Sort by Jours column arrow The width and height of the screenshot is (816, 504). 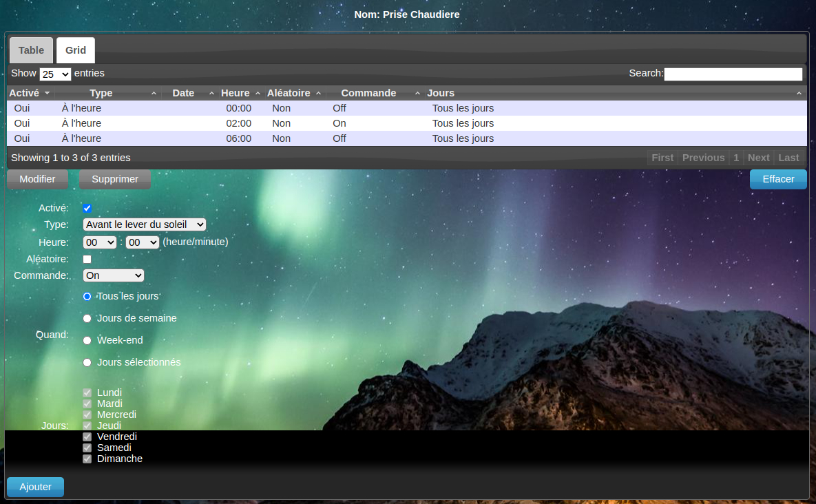pos(799,93)
